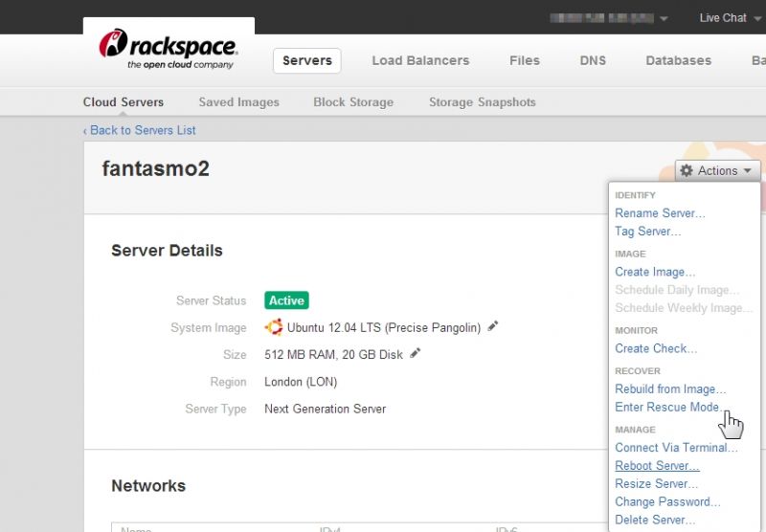This screenshot has height=532, width=766.
Task: Choose Rename Server from Actions menu
Action: click(660, 213)
